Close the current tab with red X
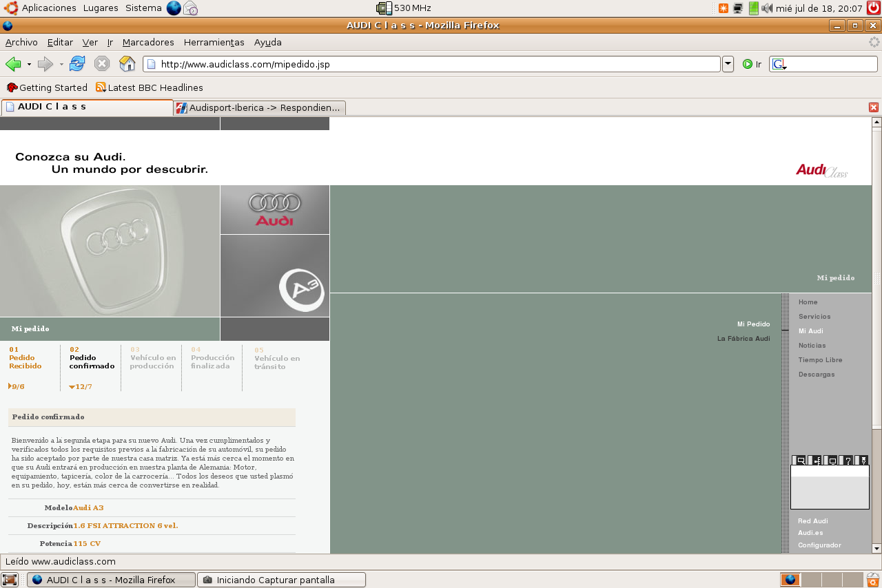Viewport: 882px width, 588px height. click(874, 107)
